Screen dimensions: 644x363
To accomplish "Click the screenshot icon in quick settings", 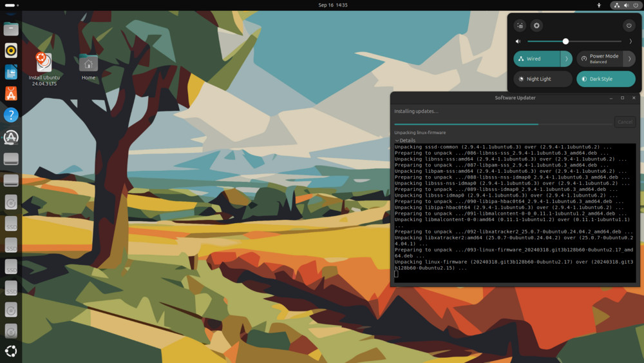I will (520, 26).
